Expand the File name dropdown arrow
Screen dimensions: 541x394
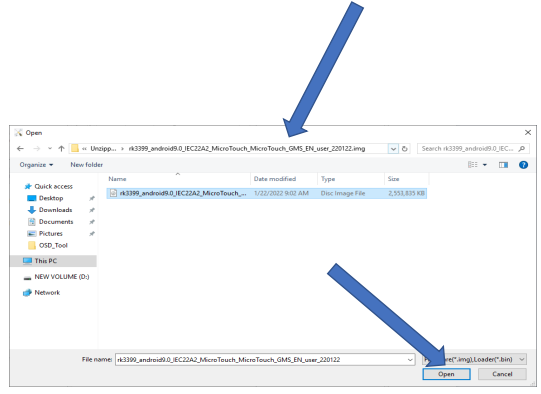point(410,360)
